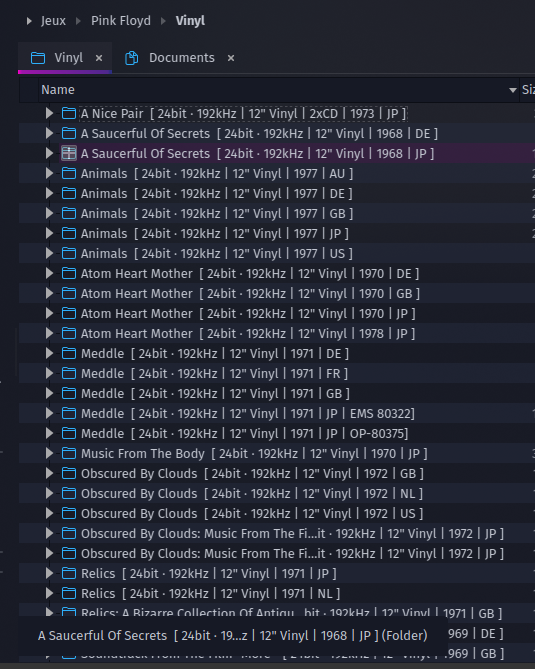Expand Atom Heart Mother 1978 JP folder
Viewport: 535px width, 669px height.
coord(49,334)
